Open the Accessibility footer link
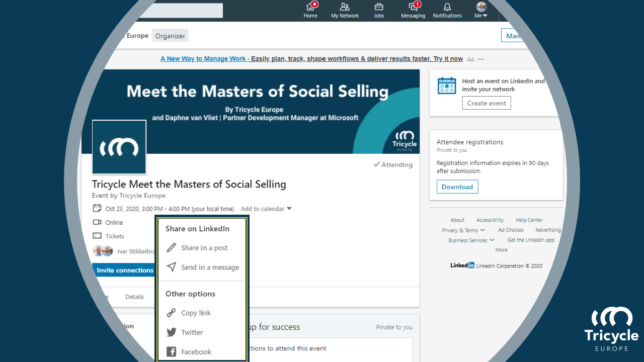 coord(490,220)
